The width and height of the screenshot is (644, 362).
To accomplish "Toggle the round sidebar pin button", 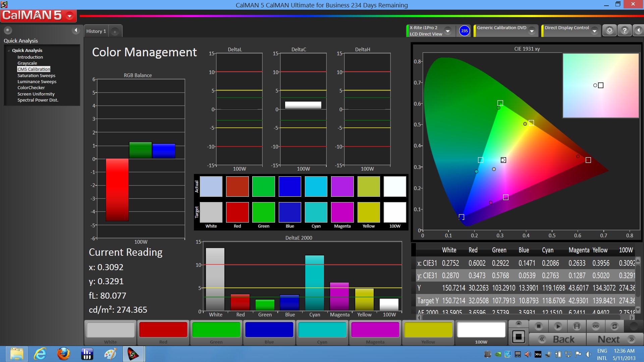I will click(8, 30).
